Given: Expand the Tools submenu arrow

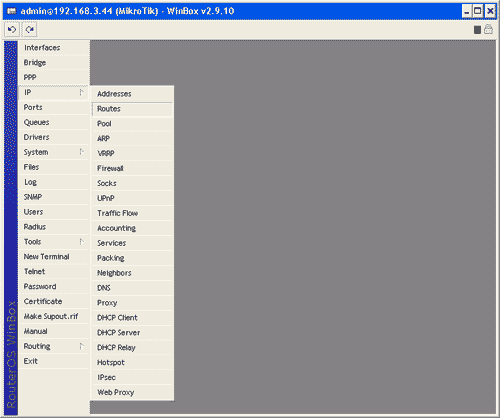Looking at the screenshot, I should 82,241.
